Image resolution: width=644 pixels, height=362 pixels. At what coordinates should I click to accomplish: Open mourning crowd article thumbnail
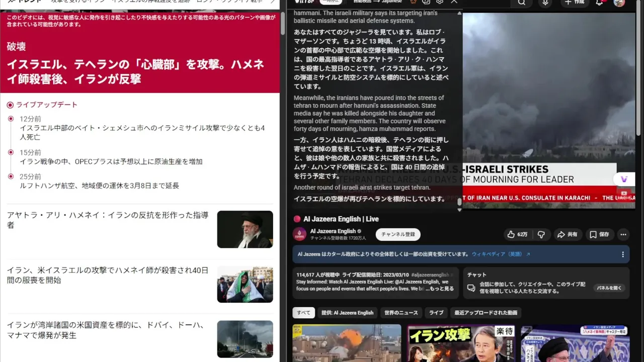[245, 284]
